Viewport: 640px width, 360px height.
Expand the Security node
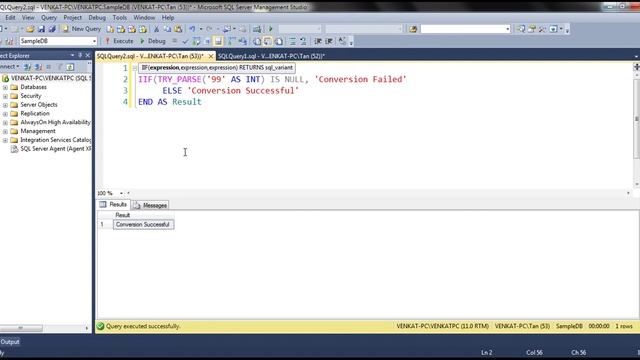point(5,96)
